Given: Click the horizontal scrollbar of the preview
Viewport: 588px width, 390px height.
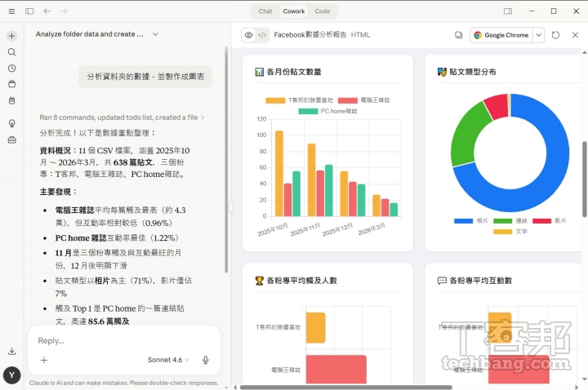Looking at the screenshot, I should (x=345, y=387).
